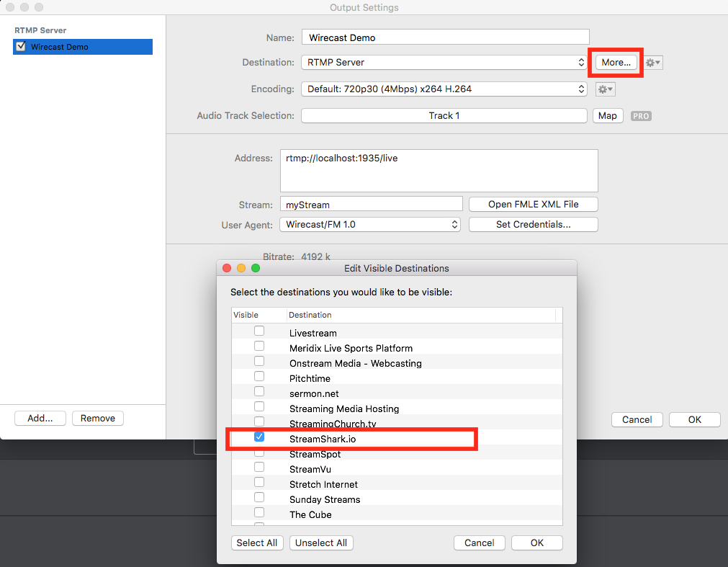The height and width of the screenshot is (567, 728).
Task: Select the StreamSpot row text
Action: (x=315, y=455)
